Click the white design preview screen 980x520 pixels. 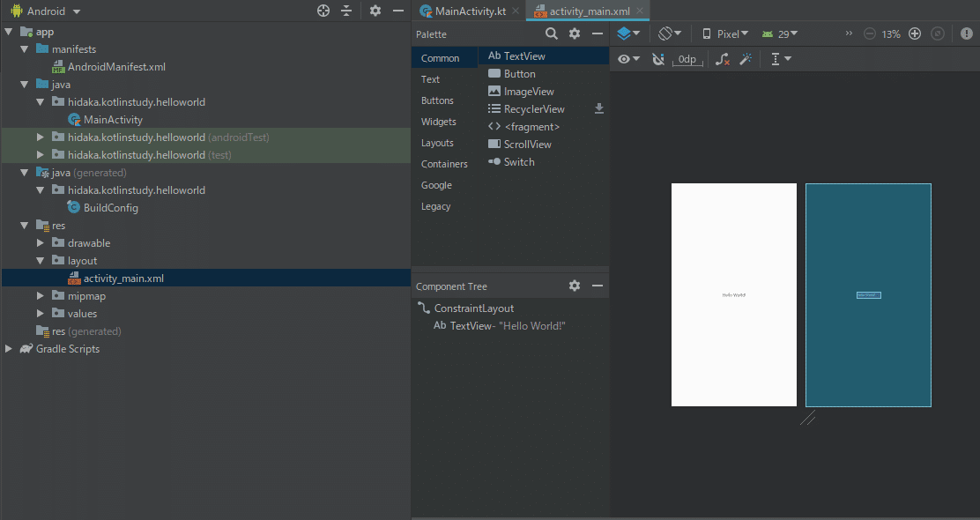734,294
